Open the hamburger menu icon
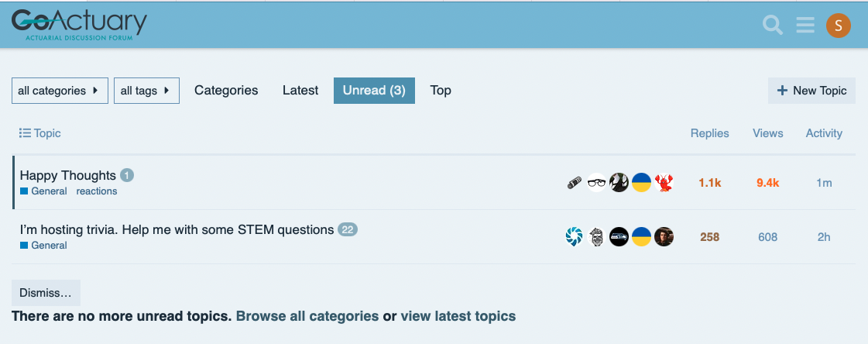This screenshot has height=344, width=868. (805, 25)
